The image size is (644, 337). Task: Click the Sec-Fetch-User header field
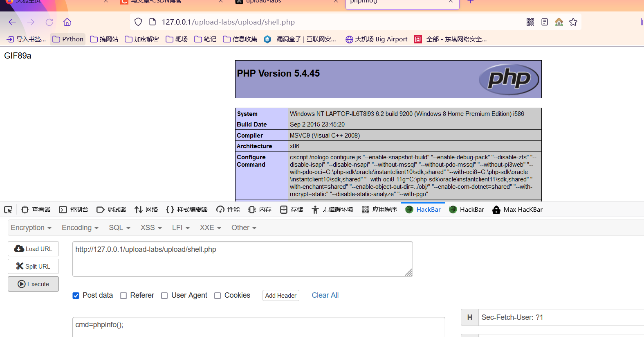click(561, 317)
